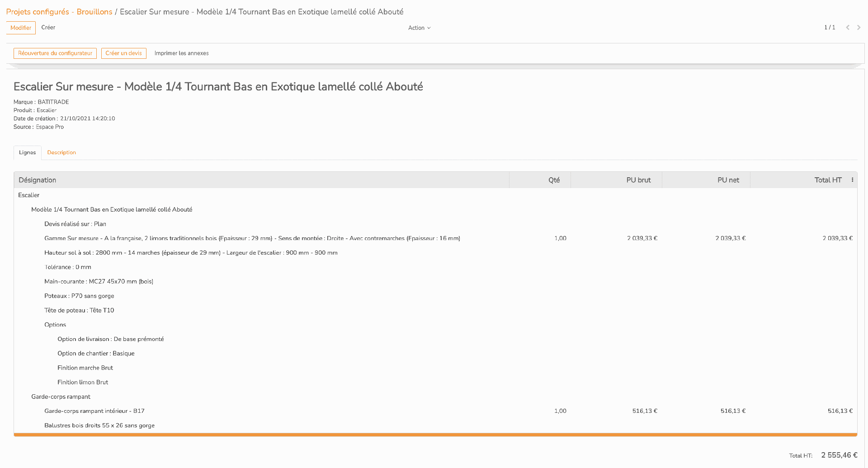Open Projets configurés - Brouillons breadcrumb link
Image resolution: width=868 pixels, height=468 pixels.
click(59, 12)
